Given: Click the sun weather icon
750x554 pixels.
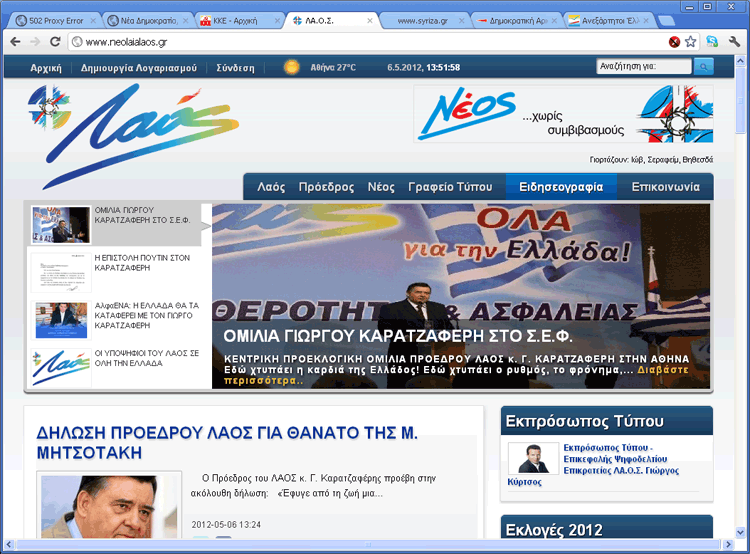Looking at the screenshot, I should tap(291, 67).
